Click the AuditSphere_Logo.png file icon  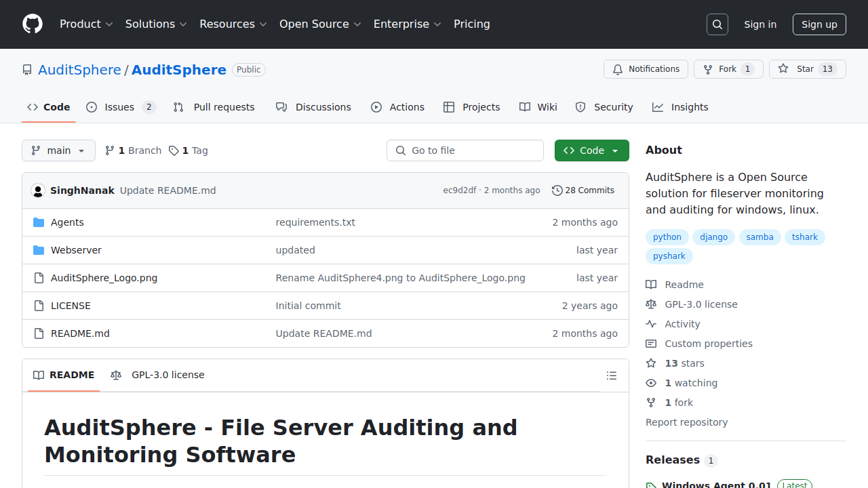coord(39,278)
